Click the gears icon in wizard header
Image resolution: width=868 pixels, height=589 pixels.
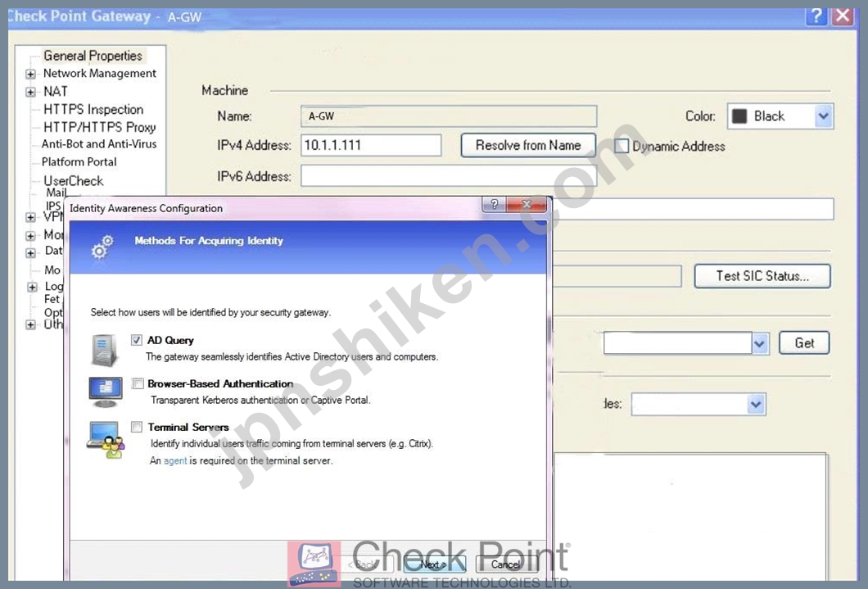[x=102, y=247]
